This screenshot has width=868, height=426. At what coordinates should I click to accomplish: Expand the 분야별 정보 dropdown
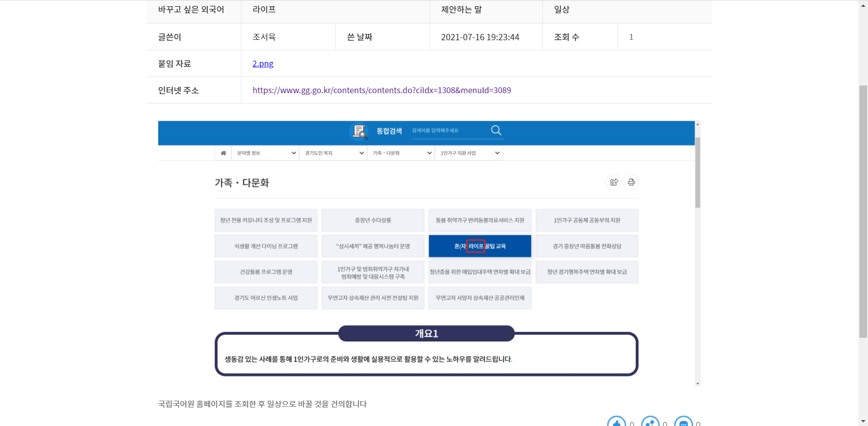coord(265,153)
